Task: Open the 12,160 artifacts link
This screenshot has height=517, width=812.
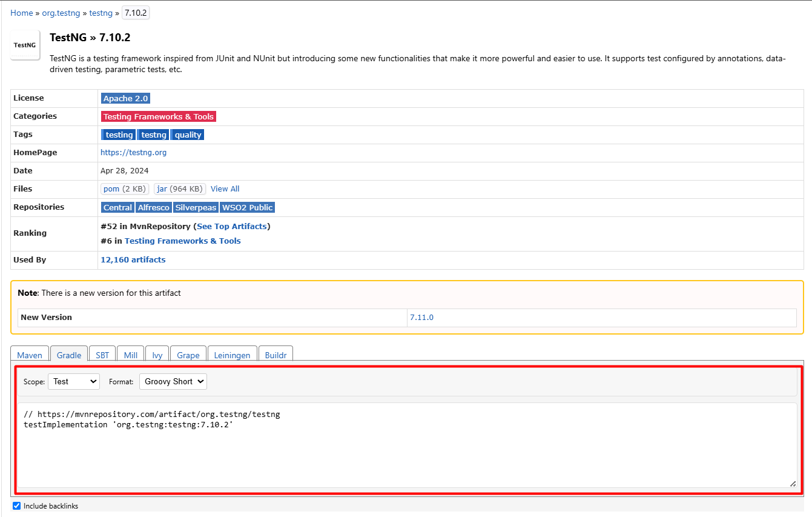Action: (133, 259)
